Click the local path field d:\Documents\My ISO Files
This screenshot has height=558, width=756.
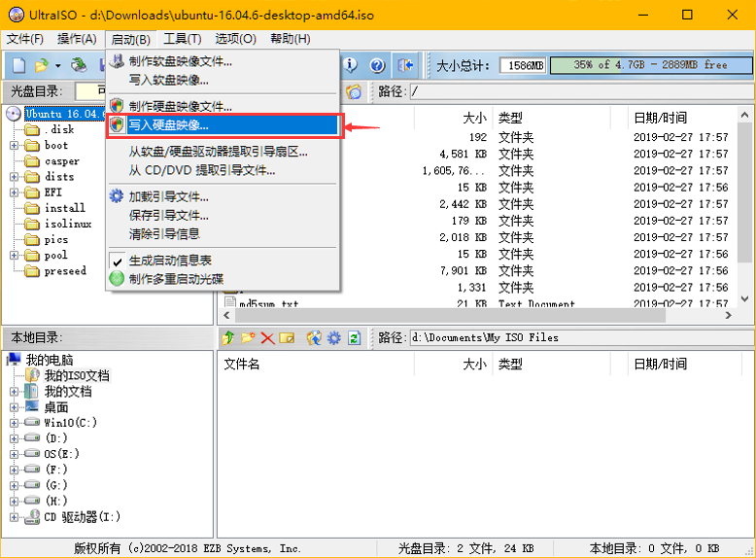(581, 337)
